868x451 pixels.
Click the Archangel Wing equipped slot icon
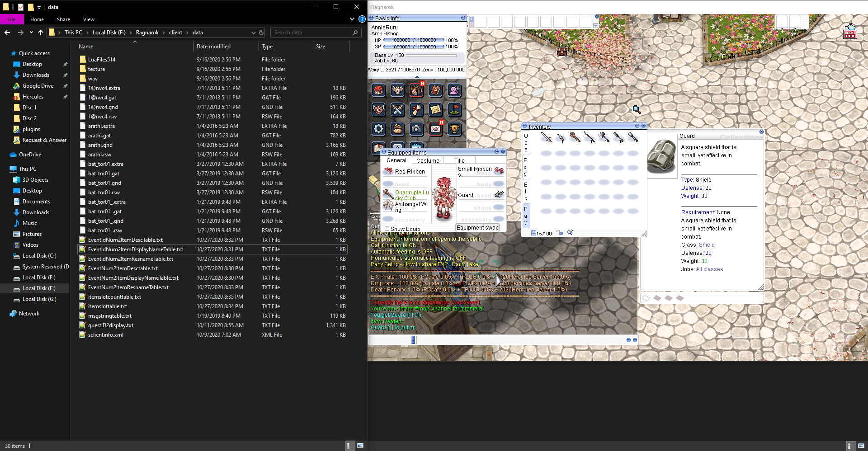388,206
